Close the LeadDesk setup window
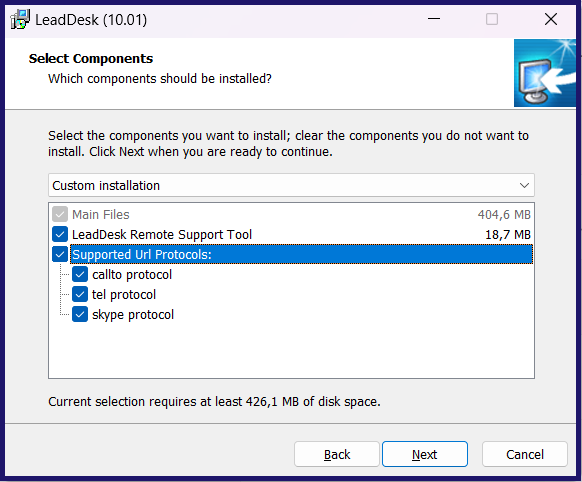 tap(551, 19)
